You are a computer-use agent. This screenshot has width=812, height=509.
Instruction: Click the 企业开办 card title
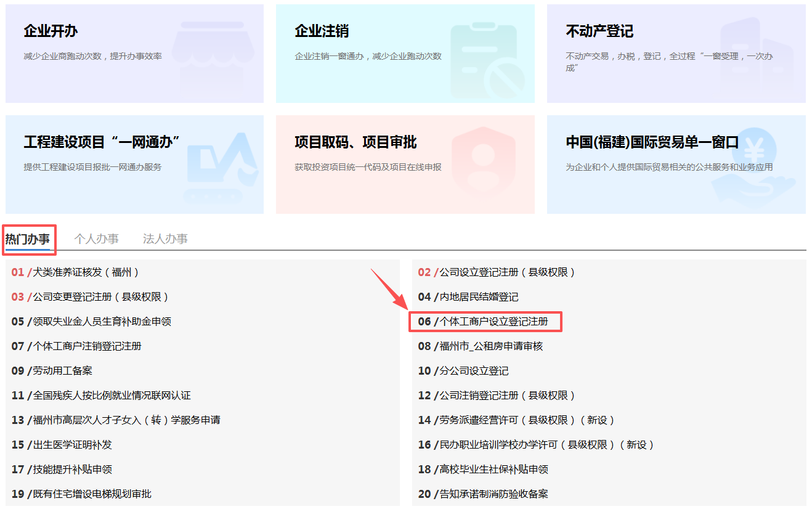click(x=51, y=31)
